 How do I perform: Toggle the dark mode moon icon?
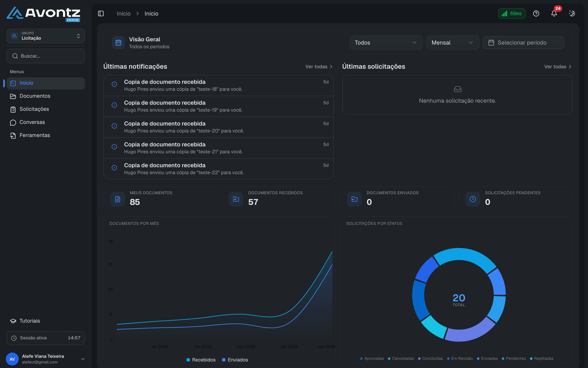[x=572, y=13]
